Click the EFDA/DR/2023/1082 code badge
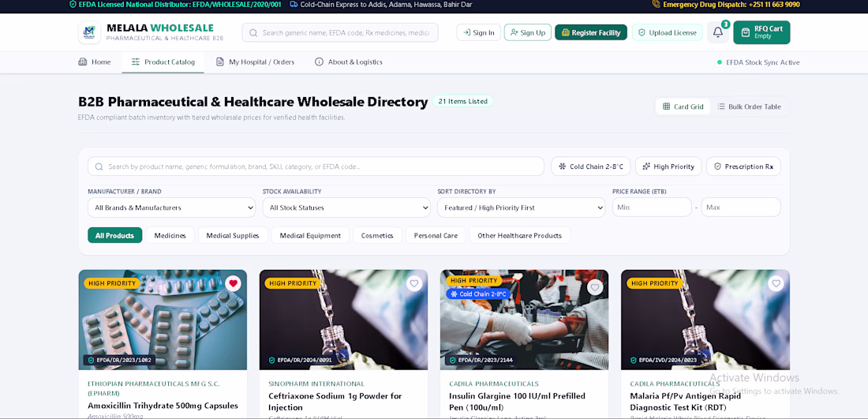Image resolution: width=868 pixels, height=419 pixels. [119, 360]
